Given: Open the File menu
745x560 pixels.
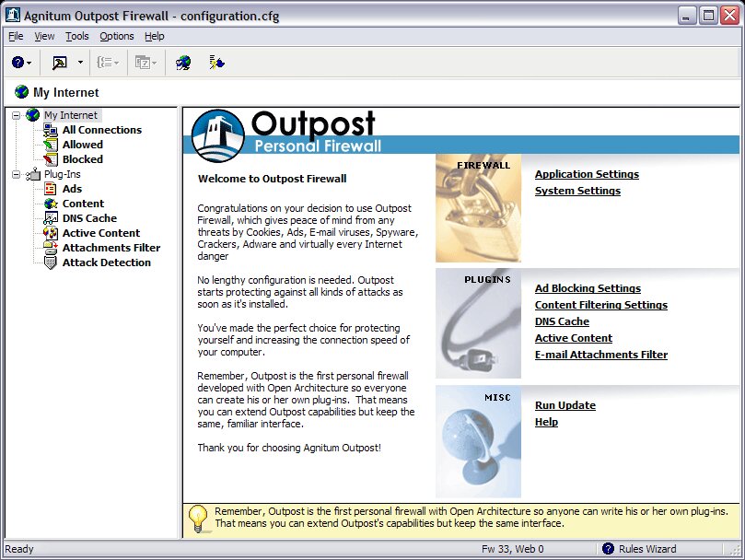Looking at the screenshot, I should click(x=16, y=36).
